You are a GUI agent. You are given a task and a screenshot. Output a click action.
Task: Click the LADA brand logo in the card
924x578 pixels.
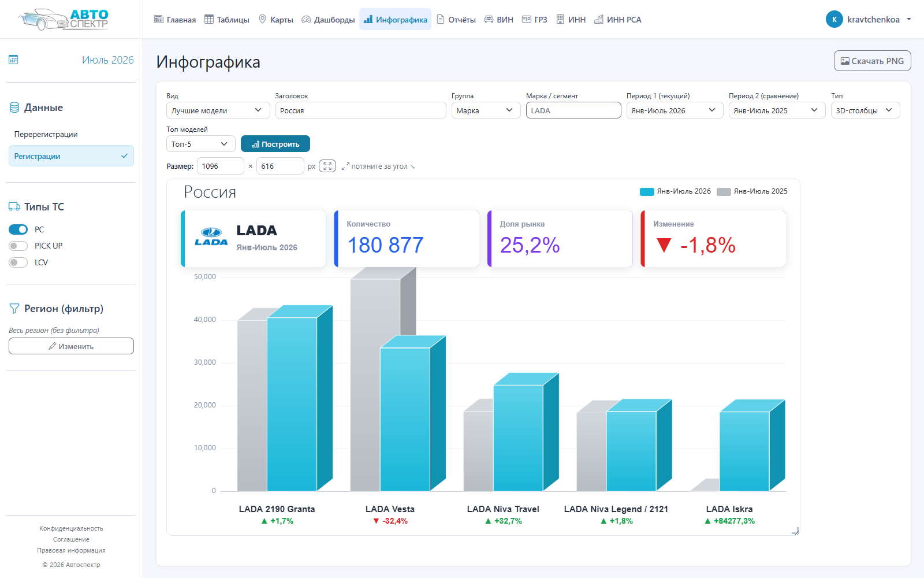[x=211, y=237]
